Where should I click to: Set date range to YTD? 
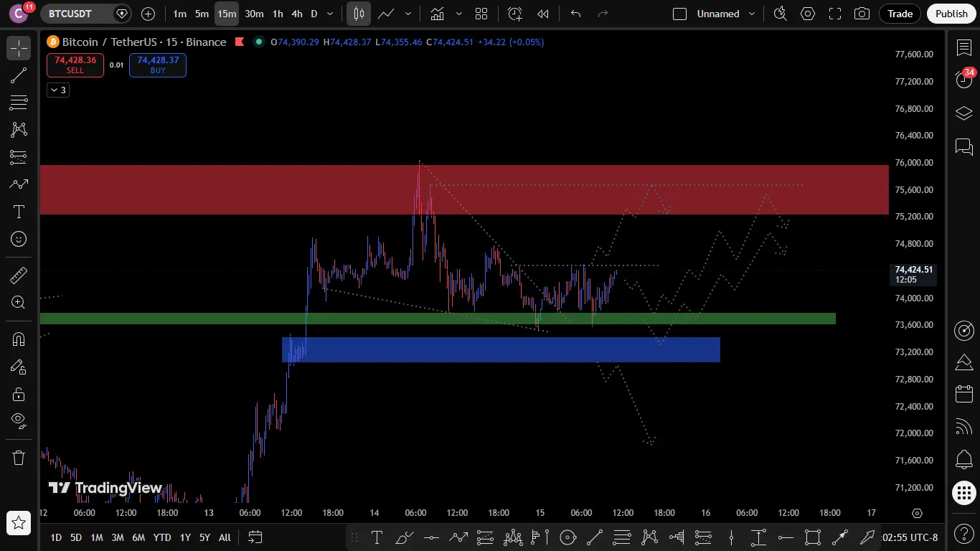click(162, 537)
